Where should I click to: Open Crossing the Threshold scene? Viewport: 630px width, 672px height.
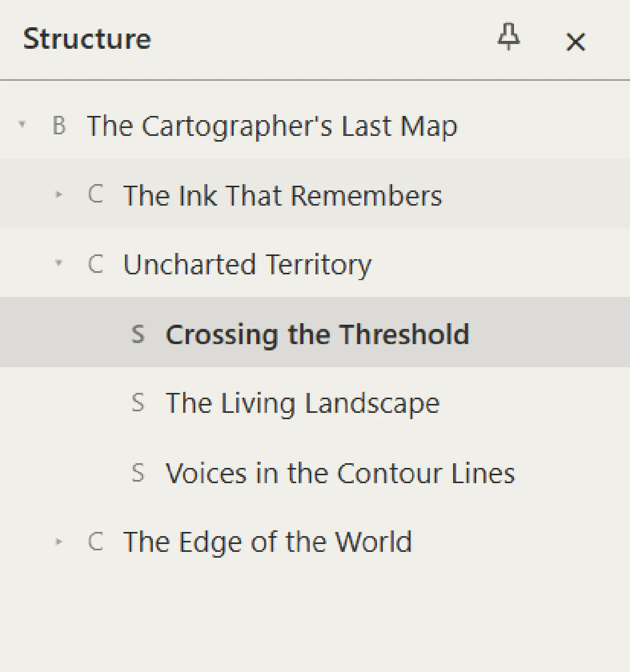pyautogui.click(x=317, y=334)
